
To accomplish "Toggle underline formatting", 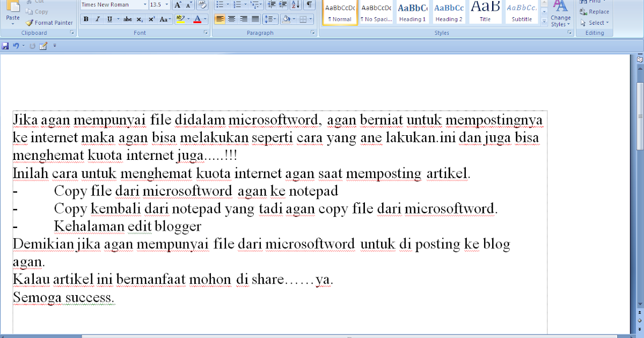I will [109, 19].
